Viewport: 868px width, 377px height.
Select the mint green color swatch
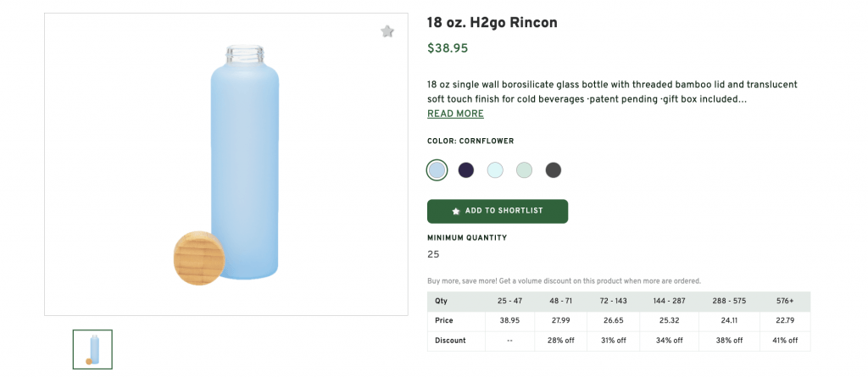pyautogui.click(x=524, y=170)
